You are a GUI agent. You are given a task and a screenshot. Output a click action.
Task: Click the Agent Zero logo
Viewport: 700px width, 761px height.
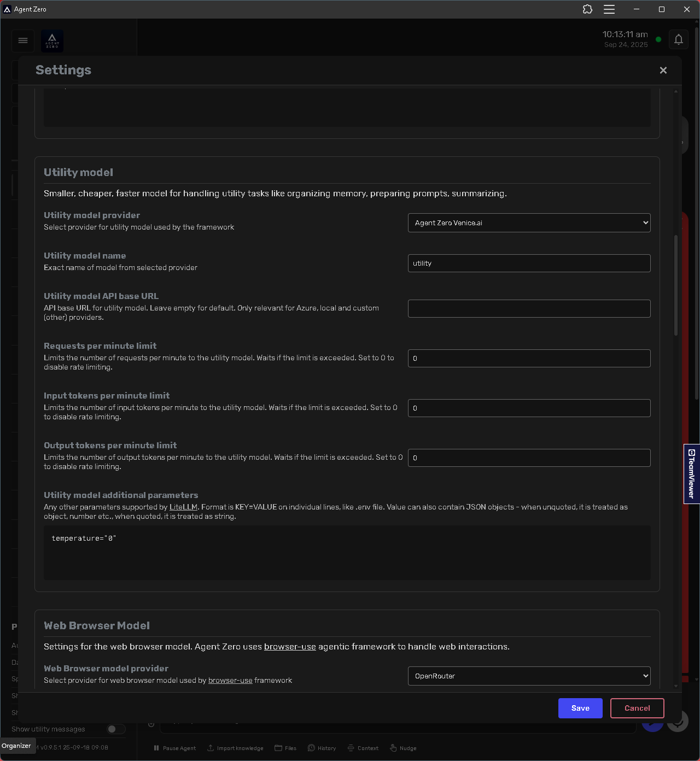pyautogui.click(x=52, y=40)
